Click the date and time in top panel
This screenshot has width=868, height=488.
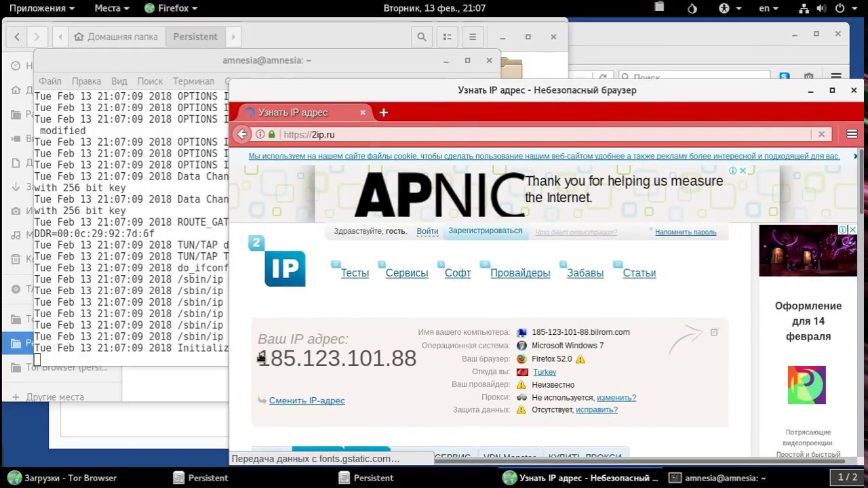point(435,8)
